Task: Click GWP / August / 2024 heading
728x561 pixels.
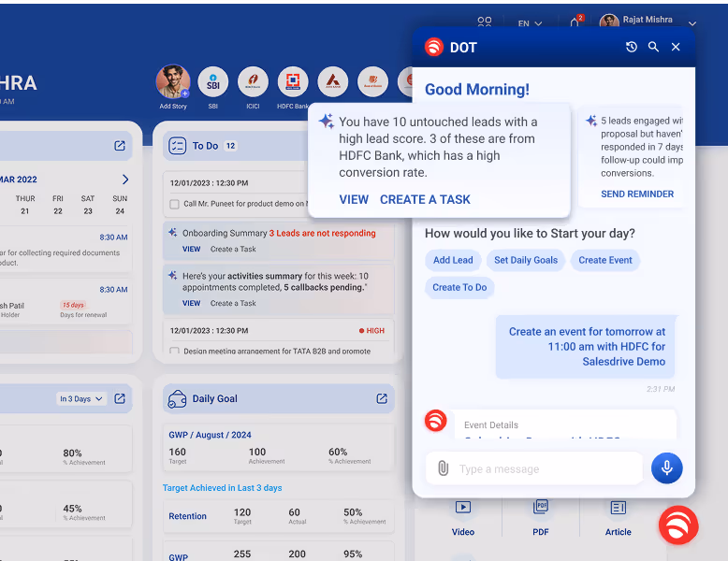Action: (x=210, y=435)
